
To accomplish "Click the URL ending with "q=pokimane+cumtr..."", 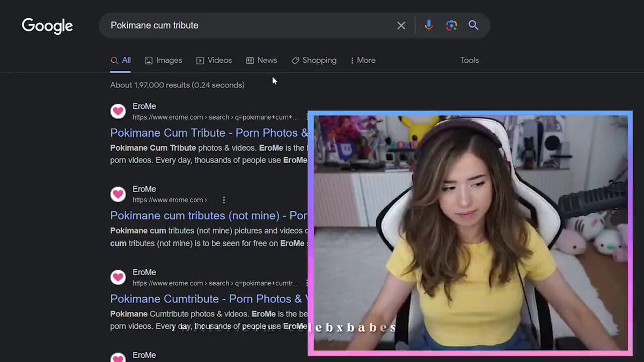I will (215, 283).
